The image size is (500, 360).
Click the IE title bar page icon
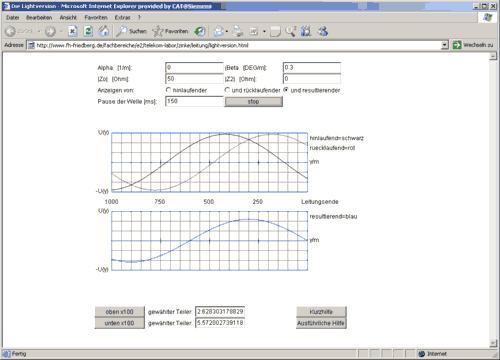click(x=6, y=6)
